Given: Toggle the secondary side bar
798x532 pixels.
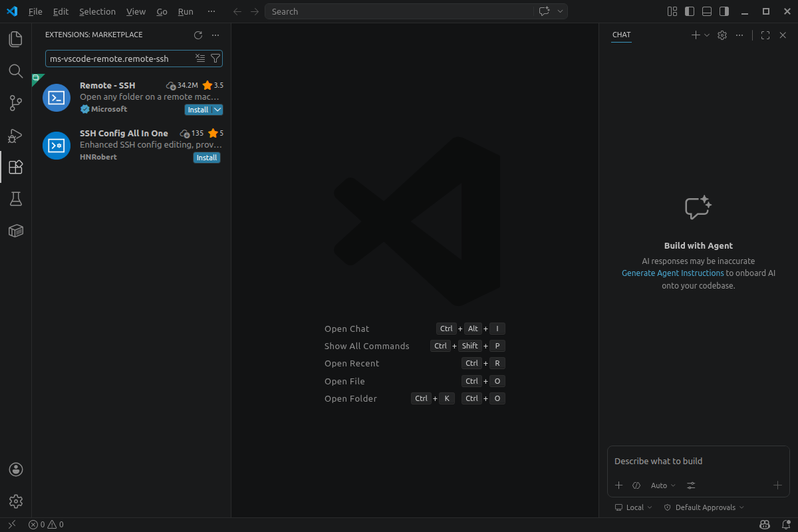Looking at the screenshot, I should [x=724, y=11].
